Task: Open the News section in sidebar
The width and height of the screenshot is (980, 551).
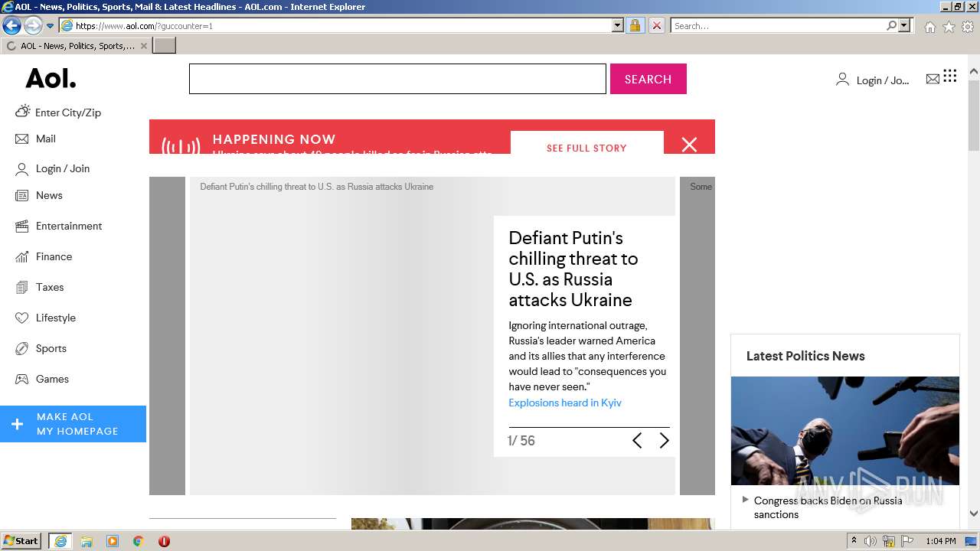Action: [39, 195]
